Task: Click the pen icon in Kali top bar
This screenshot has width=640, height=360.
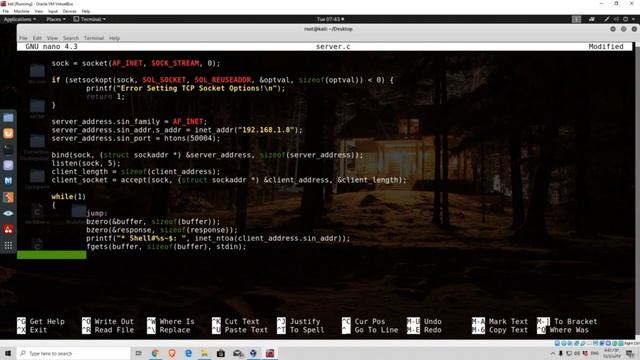Action: click(x=607, y=19)
